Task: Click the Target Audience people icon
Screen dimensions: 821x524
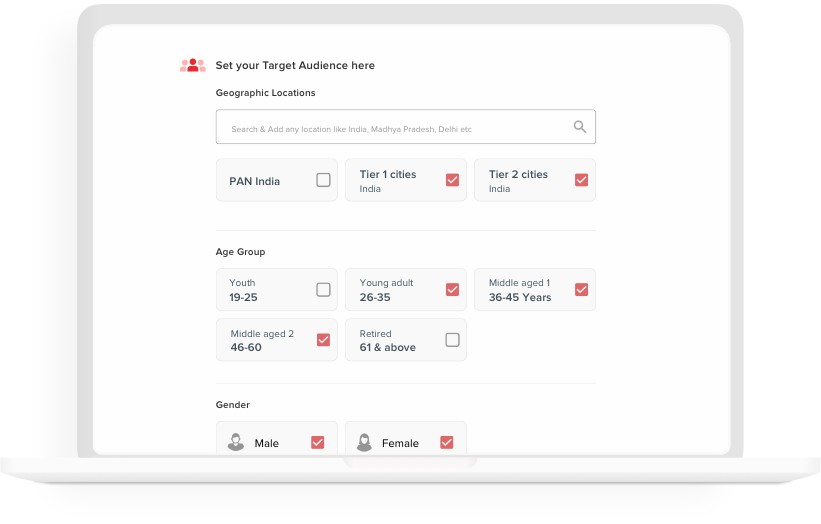Action: pyautogui.click(x=193, y=65)
